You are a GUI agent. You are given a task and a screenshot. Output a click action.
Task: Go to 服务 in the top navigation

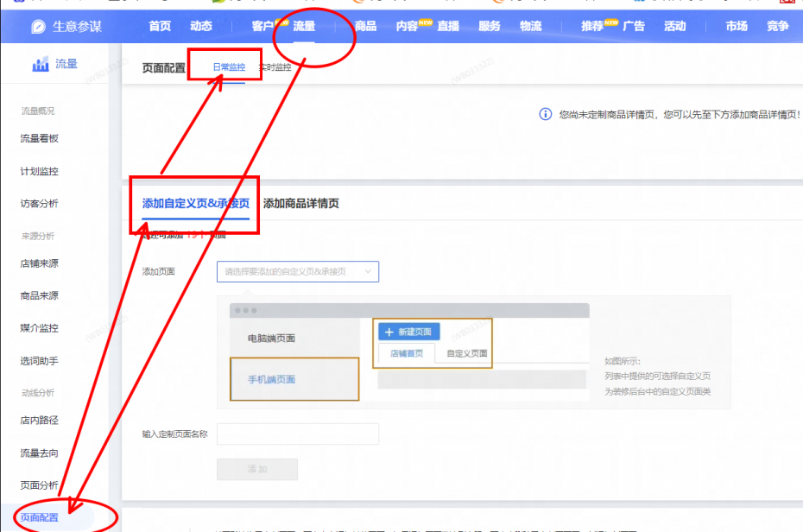(x=490, y=26)
